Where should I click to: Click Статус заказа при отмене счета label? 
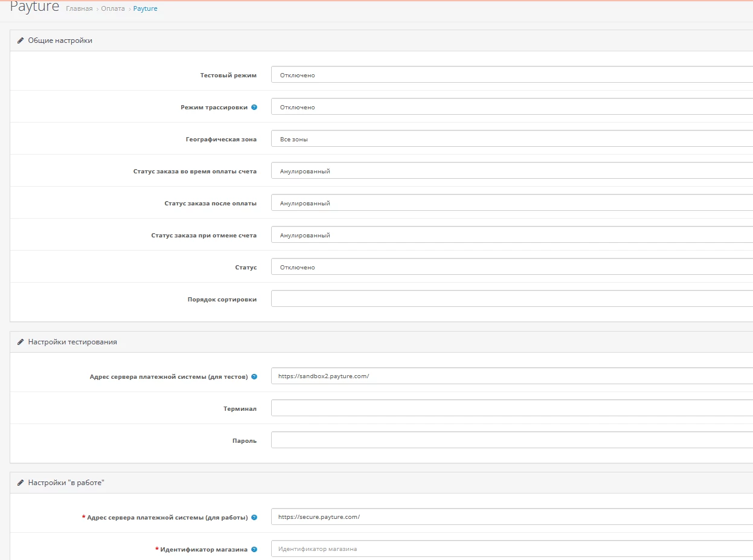tap(204, 235)
